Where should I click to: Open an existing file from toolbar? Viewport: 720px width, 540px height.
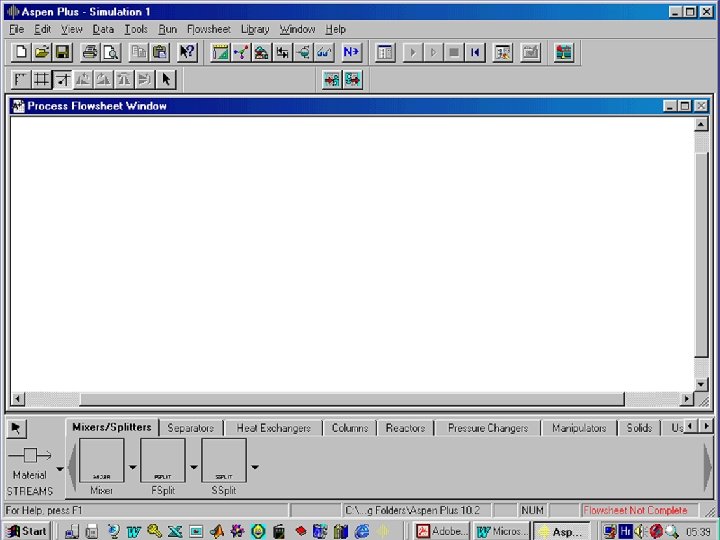(x=41, y=52)
